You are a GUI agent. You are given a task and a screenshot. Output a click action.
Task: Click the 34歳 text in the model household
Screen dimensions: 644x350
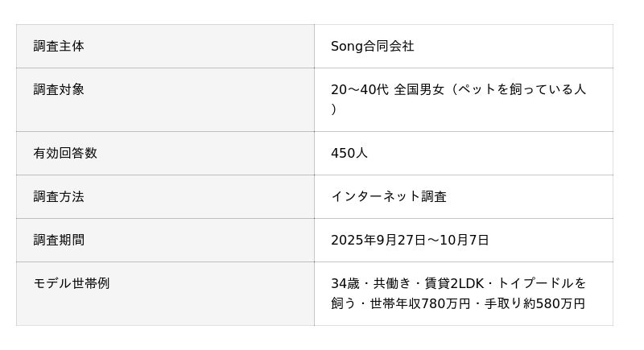tap(345, 283)
